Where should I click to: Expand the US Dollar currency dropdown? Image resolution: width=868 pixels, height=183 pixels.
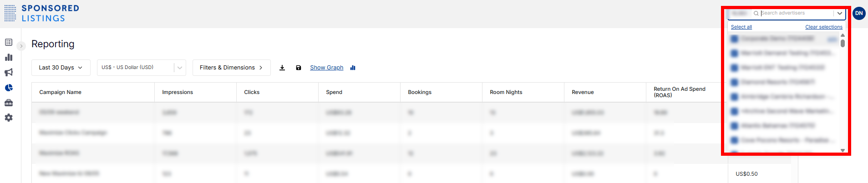coord(180,68)
